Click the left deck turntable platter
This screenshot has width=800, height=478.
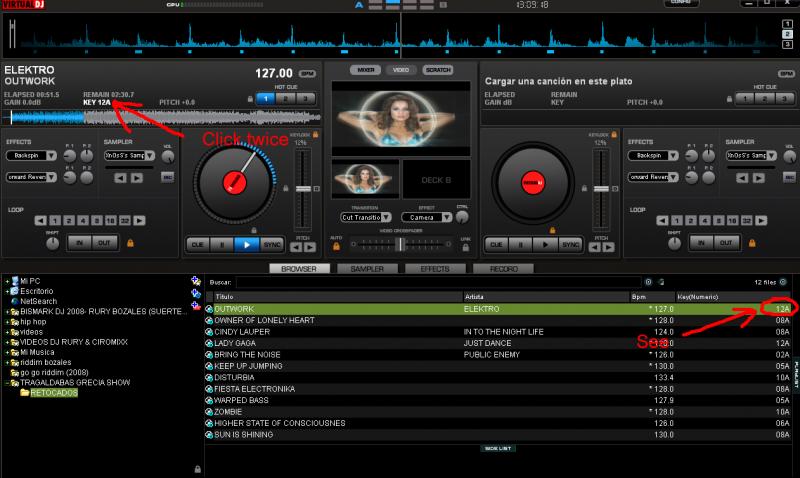[235, 182]
